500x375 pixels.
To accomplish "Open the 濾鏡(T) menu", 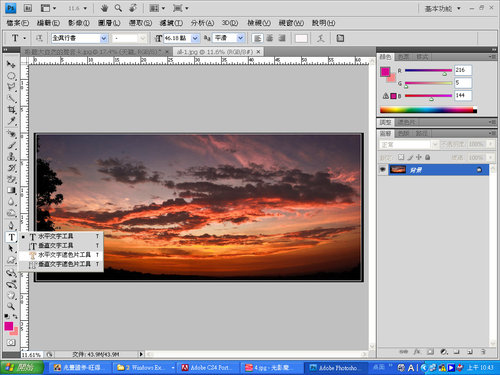I will click(x=171, y=23).
